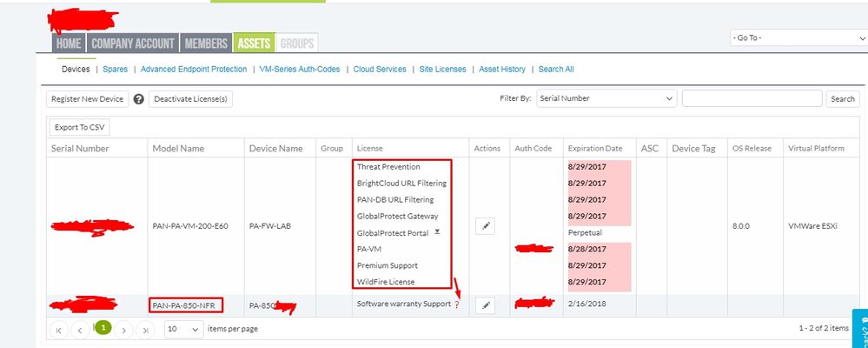Click the 8.0.0 OS release value
The width and height of the screenshot is (868, 348).
tap(740, 226)
